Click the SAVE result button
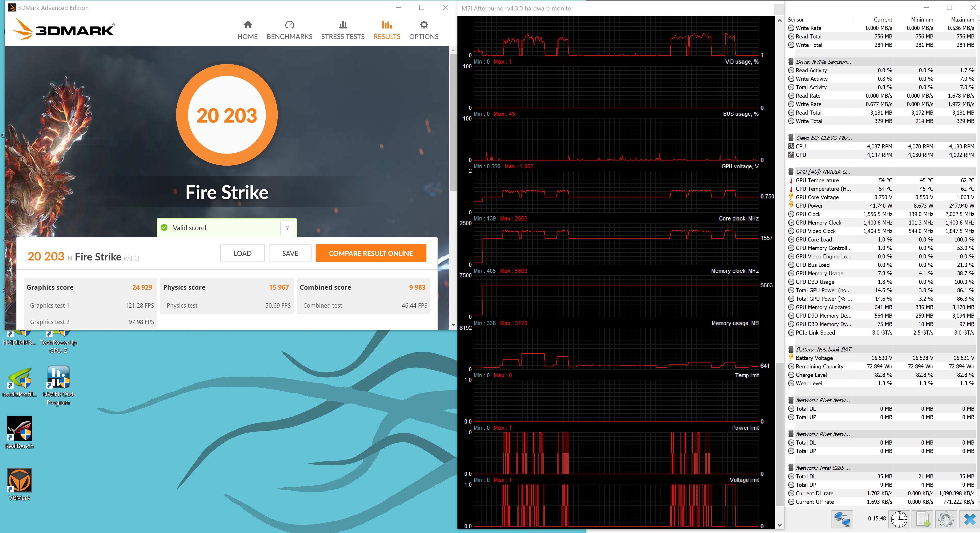The height and width of the screenshot is (533, 980). tap(290, 253)
